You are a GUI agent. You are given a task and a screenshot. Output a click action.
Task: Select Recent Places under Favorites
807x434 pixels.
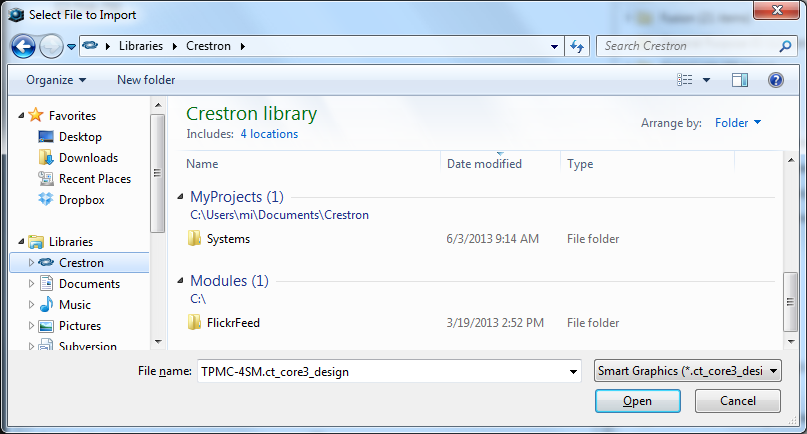[x=95, y=179]
